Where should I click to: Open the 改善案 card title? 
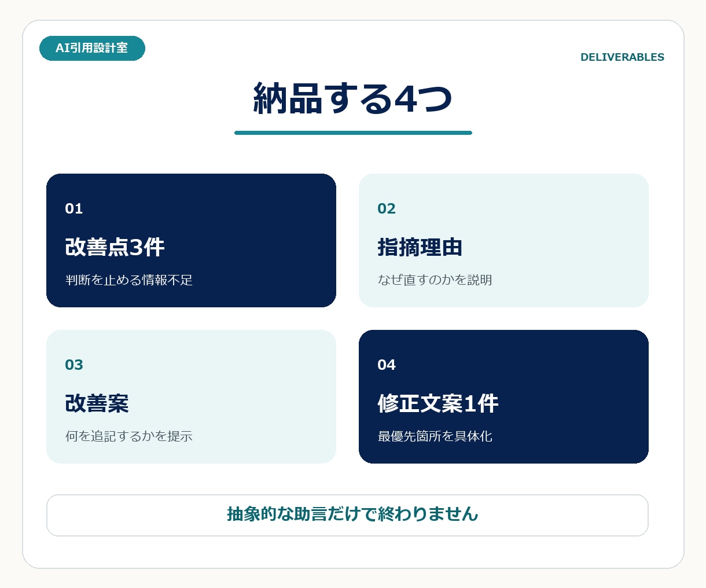(x=97, y=403)
